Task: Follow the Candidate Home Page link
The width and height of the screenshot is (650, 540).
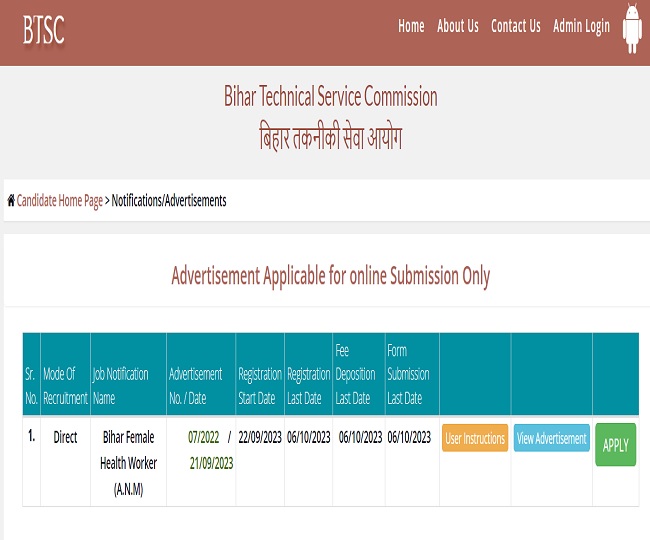Action: (60, 201)
